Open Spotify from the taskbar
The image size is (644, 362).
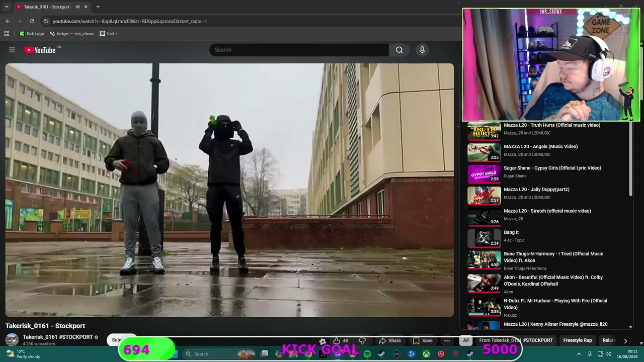[367, 354]
